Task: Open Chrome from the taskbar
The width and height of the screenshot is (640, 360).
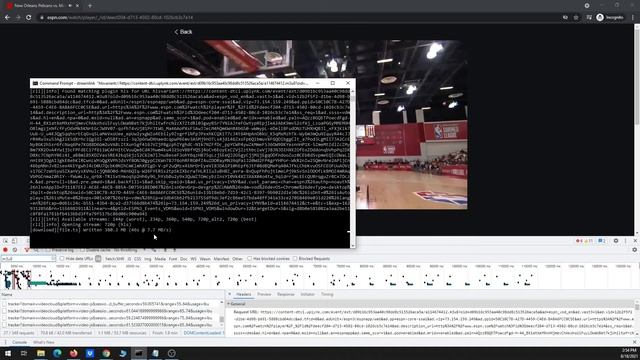Action: click(x=106, y=353)
